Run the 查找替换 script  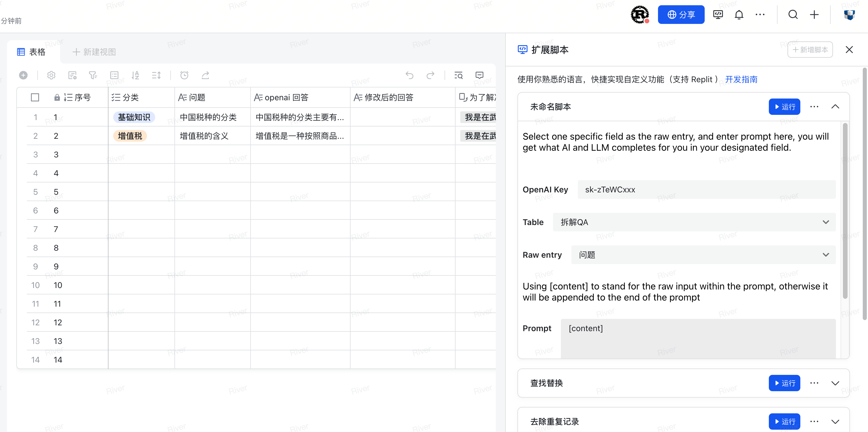pos(784,383)
